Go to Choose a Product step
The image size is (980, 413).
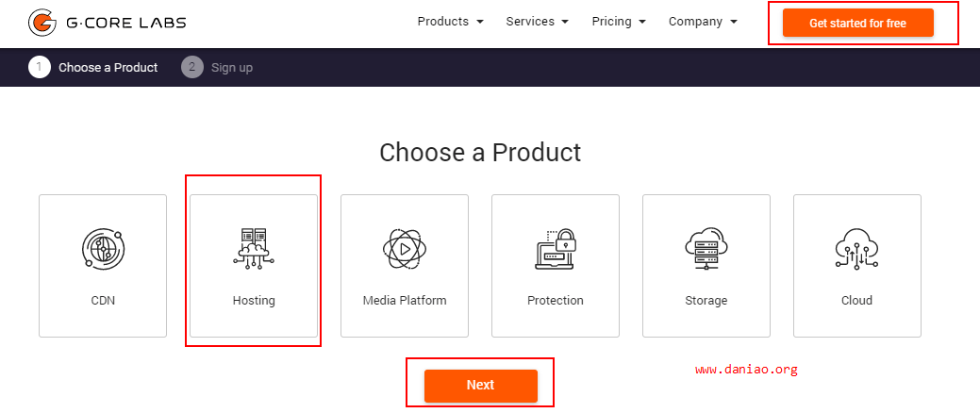pyautogui.click(x=108, y=68)
